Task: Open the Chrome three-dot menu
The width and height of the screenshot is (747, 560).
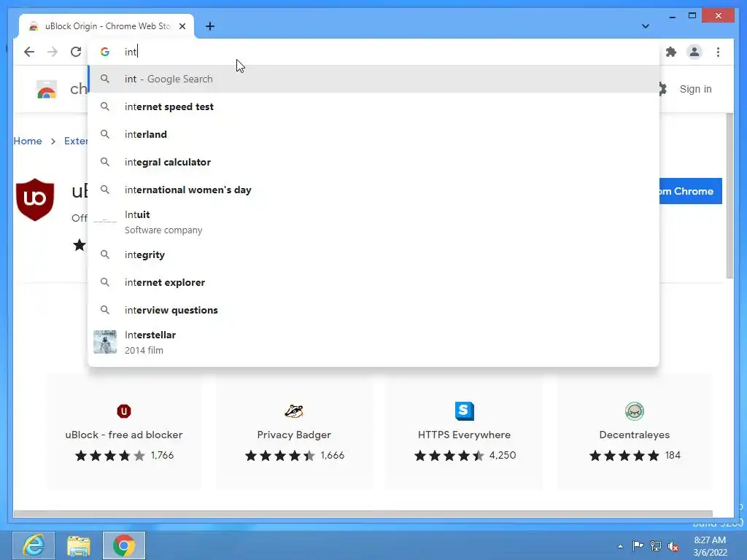Action: click(x=718, y=52)
